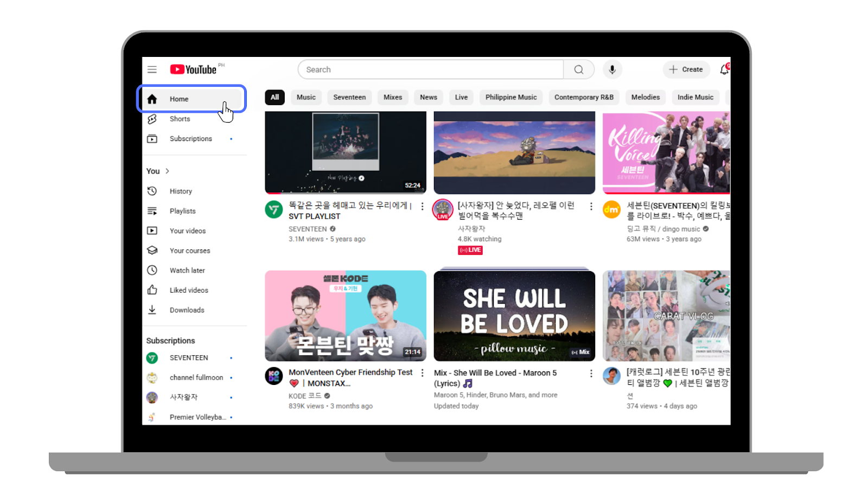Select the Live filter chip

click(461, 97)
